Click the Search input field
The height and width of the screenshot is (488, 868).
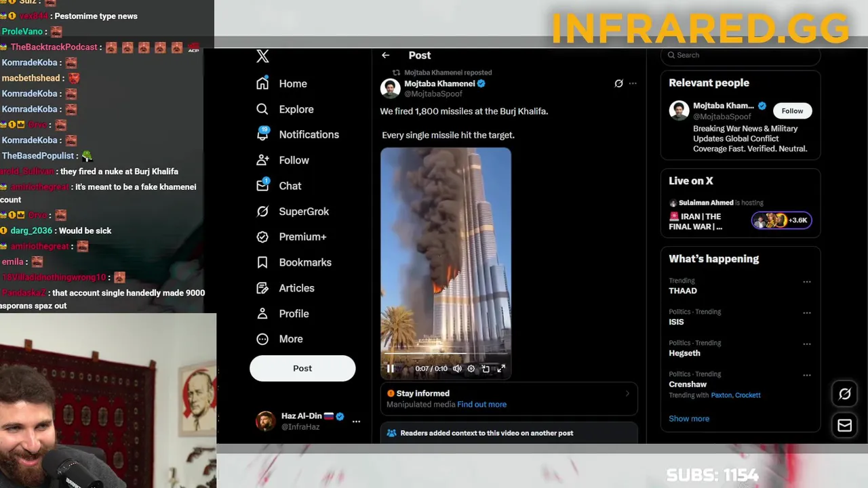(x=741, y=56)
